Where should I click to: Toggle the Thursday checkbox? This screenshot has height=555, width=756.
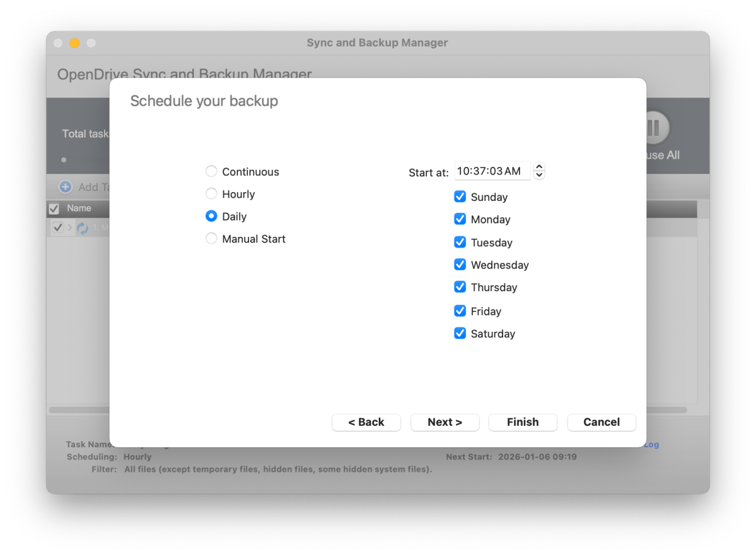point(460,287)
